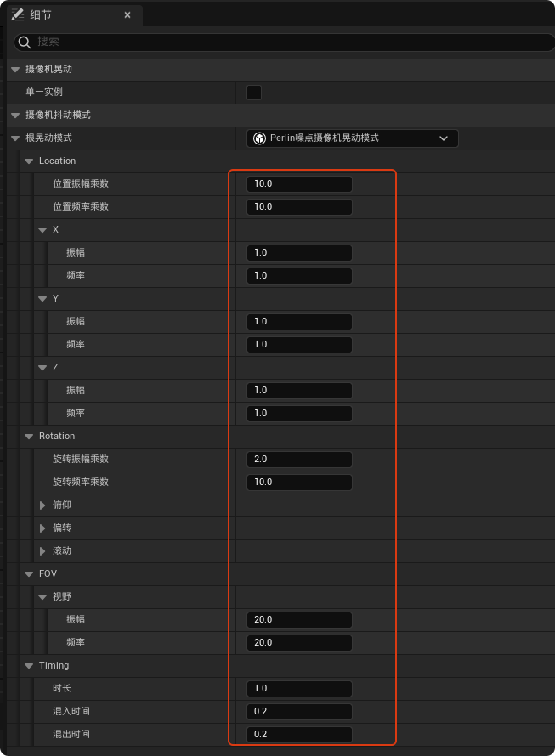Expand the 滚动 rotation settings
This screenshot has width=555, height=756.
pyautogui.click(x=43, y=551)
